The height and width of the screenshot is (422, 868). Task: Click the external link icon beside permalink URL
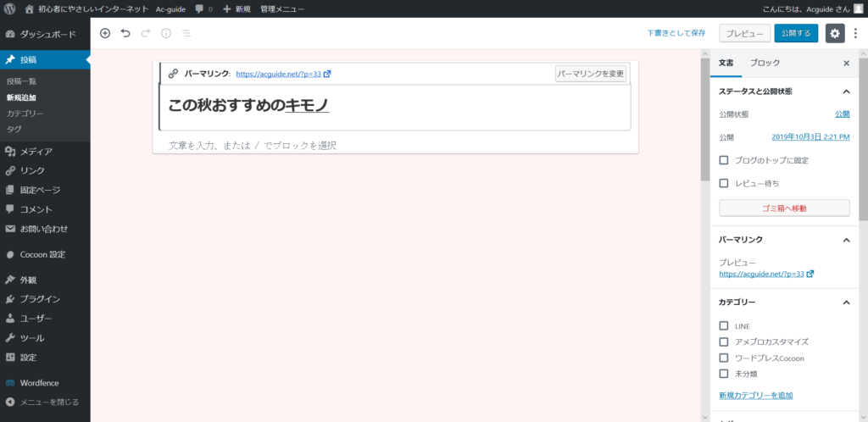coord(327,74)
